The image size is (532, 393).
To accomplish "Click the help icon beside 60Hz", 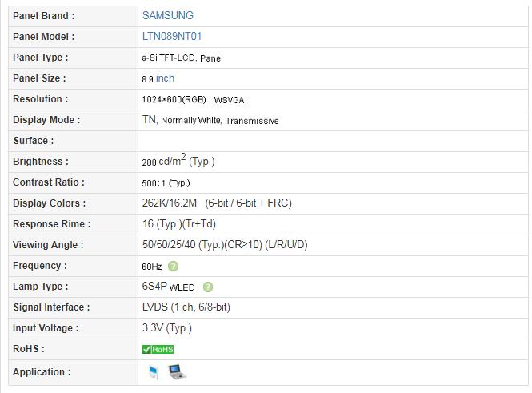I will [173, 266].
